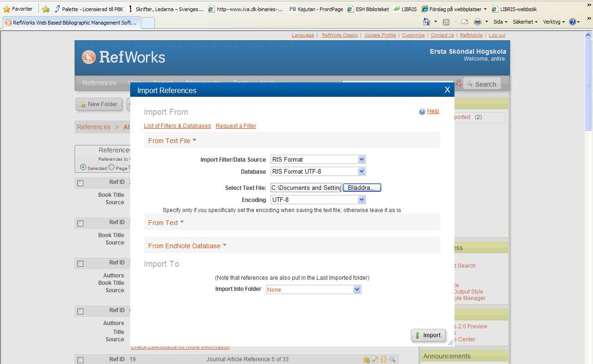Add reference 19 to My List star icon

(x=366, y=359)
